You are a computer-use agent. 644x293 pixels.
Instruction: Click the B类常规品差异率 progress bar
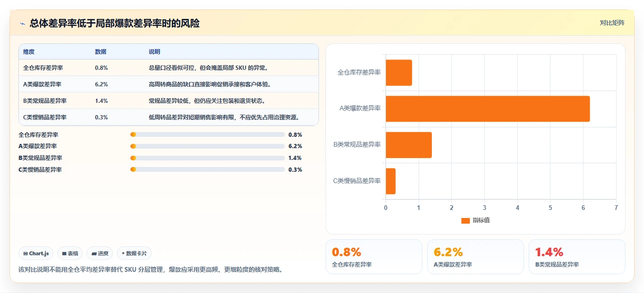click(x=207, y=158)
